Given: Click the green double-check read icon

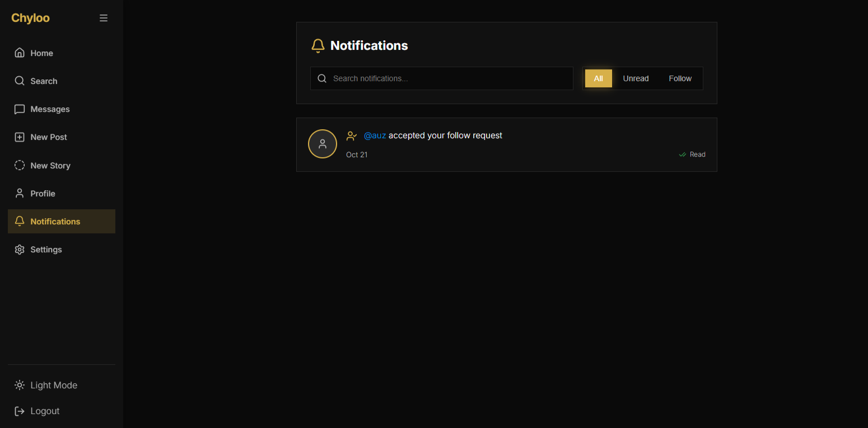Looking at the screenshot, I should [x=682, y=154].
